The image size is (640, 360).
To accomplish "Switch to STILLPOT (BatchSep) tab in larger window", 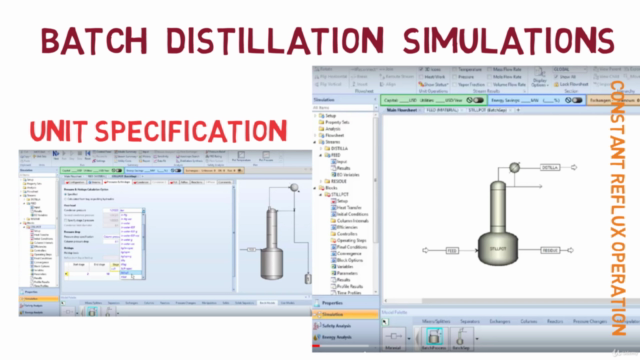I will 487,110.
